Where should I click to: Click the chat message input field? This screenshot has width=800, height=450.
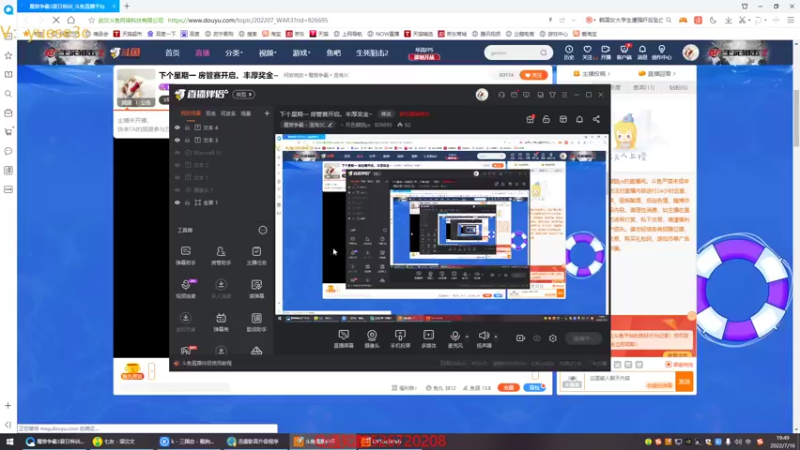(x=630, y=382)
